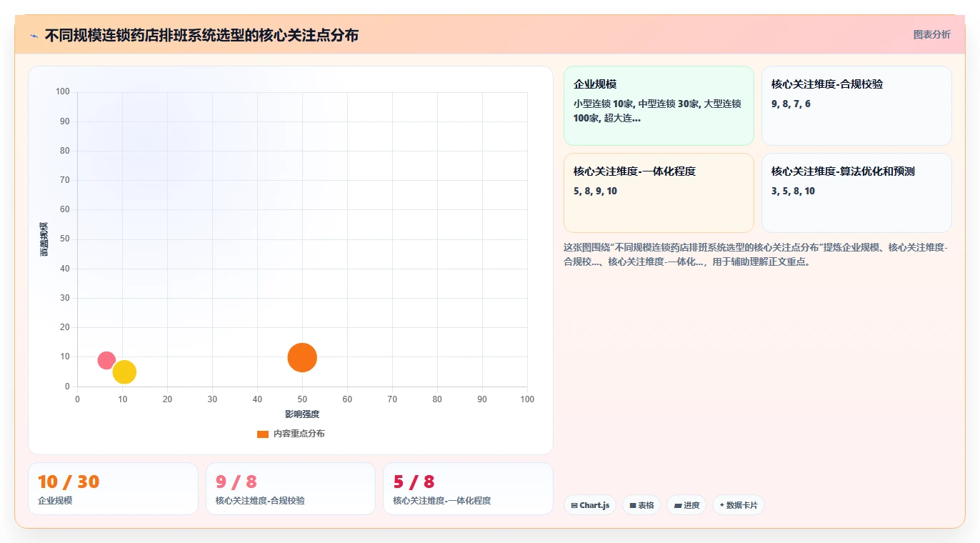Click the Chart.js tag icon

coord(574,505)
